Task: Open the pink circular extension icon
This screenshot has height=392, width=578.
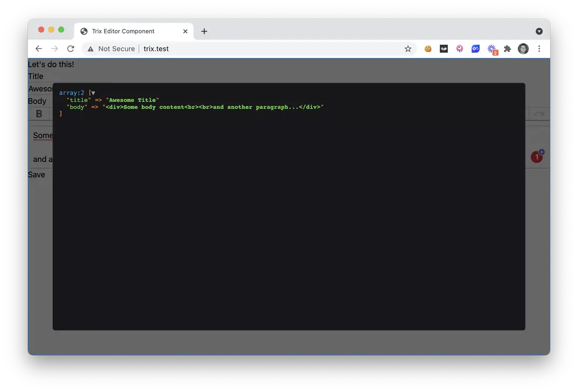Action: click(x=460, y=49)
